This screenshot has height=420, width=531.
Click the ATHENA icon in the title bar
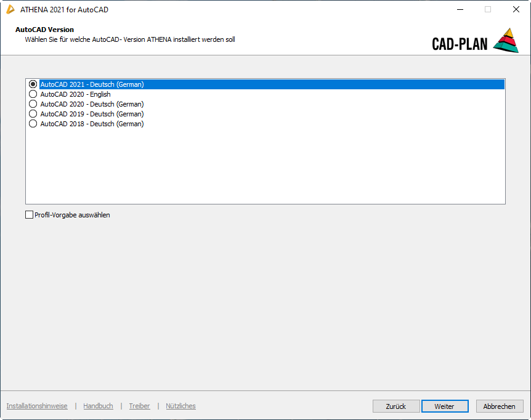point(10,9)
